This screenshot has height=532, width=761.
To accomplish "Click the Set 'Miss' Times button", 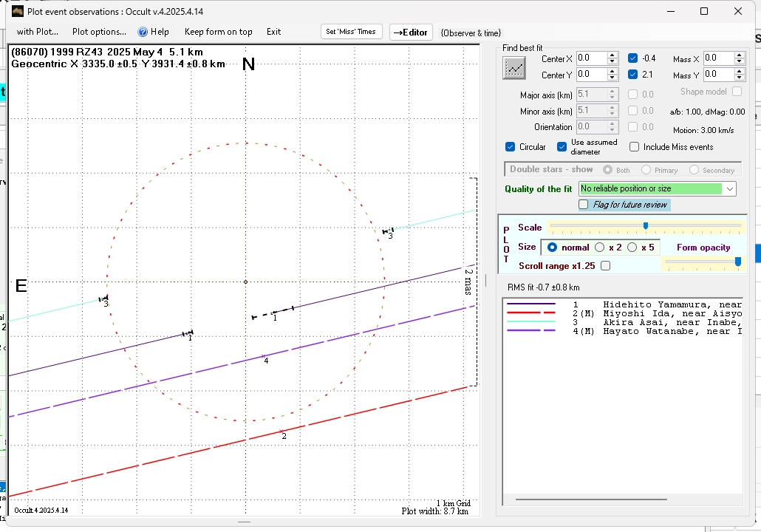I will tap(352, 31).
